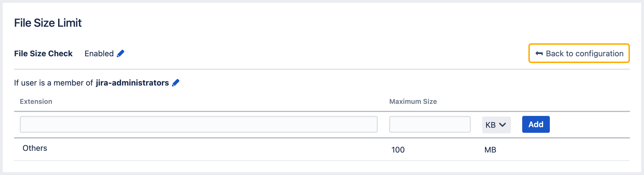This screenshot has width=644, height=175.
Task: Click the blue pencil to change File Size Check status
Action: click(x=120, y=53)
